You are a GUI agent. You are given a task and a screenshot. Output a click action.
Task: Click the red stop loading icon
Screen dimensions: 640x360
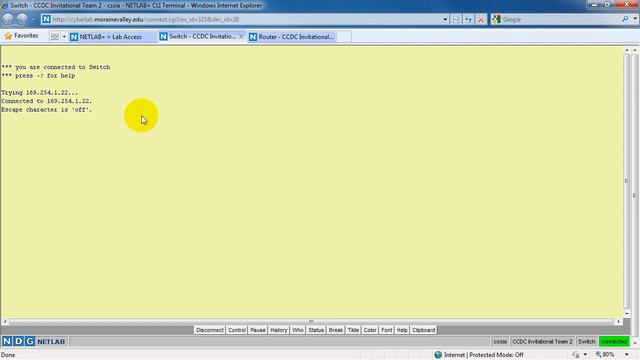click(x=481, y=19)
